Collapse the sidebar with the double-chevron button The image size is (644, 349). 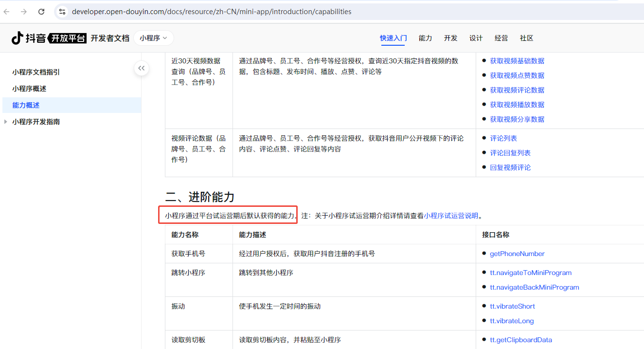[142, 69]
